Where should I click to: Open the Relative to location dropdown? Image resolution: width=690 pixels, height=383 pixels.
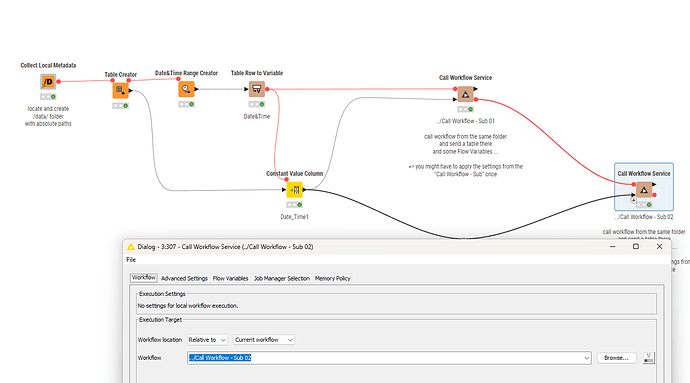tap(207, 340)
